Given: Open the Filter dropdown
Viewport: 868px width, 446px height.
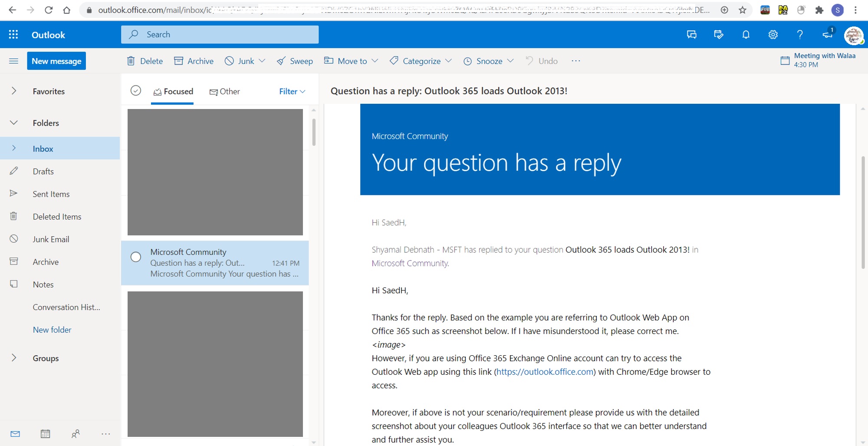Looking at the screenshot, I should coord(292,92).
